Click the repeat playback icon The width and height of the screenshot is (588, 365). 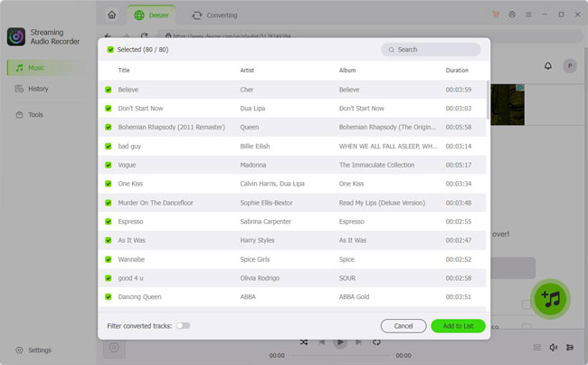click(x=376, y=342)
